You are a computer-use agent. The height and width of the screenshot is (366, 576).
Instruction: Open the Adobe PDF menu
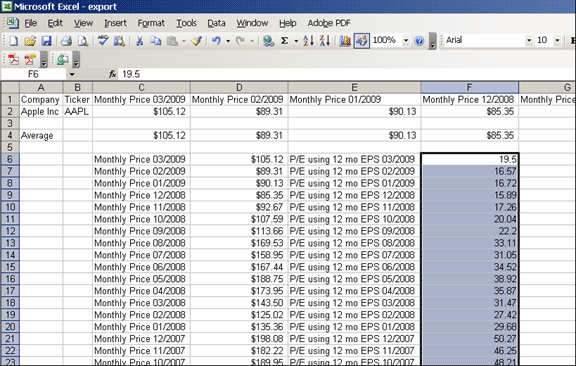point(329,23)
